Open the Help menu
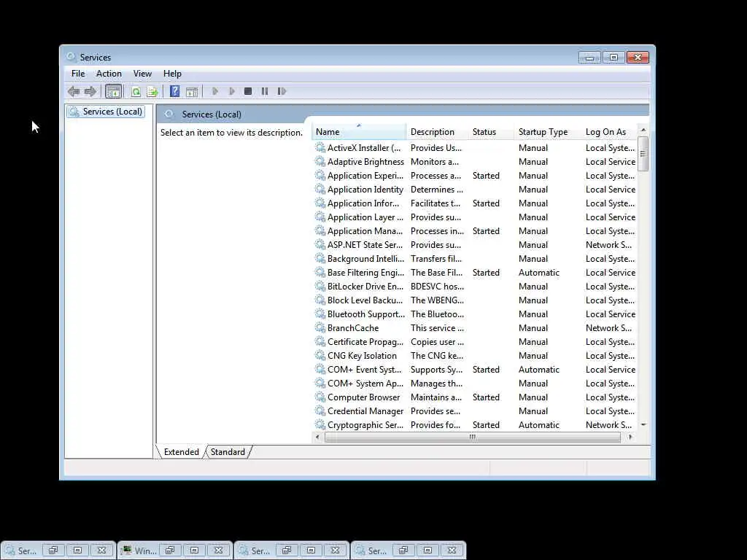The image size is (747, 560). point(172,74)
